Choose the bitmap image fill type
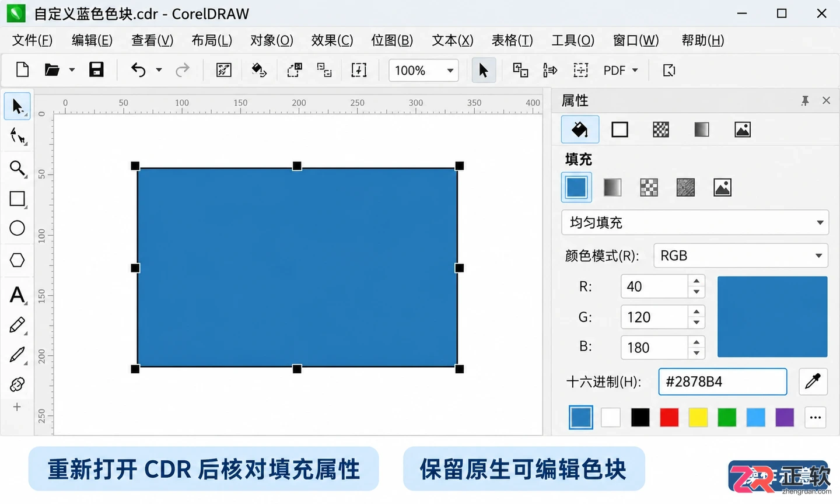The width and height of the screenshot is (840, 504). coord(722,187)
